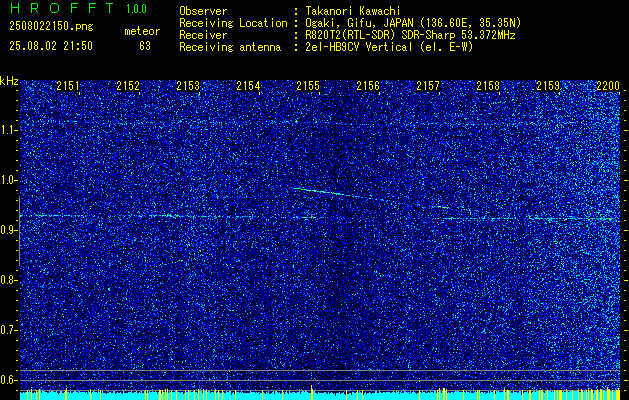
Task: Click the HROFFT title text
Action: tap(62, 8)
